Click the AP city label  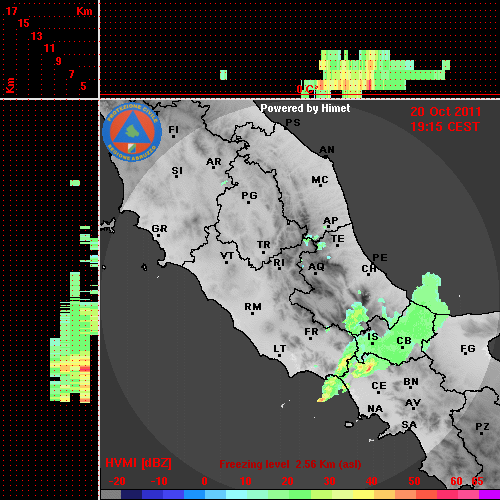point(331,221)
